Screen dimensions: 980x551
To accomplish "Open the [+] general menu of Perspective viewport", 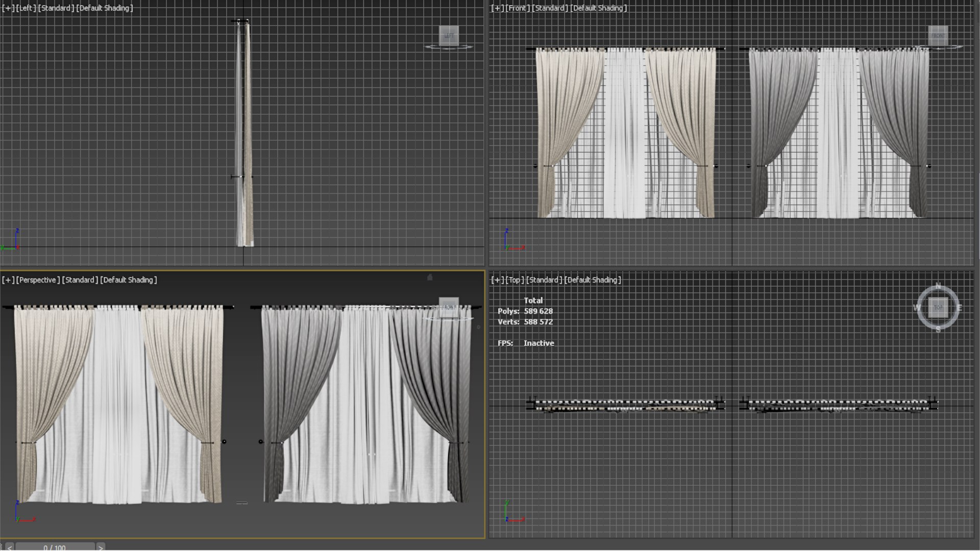I will tap(8, 280).
